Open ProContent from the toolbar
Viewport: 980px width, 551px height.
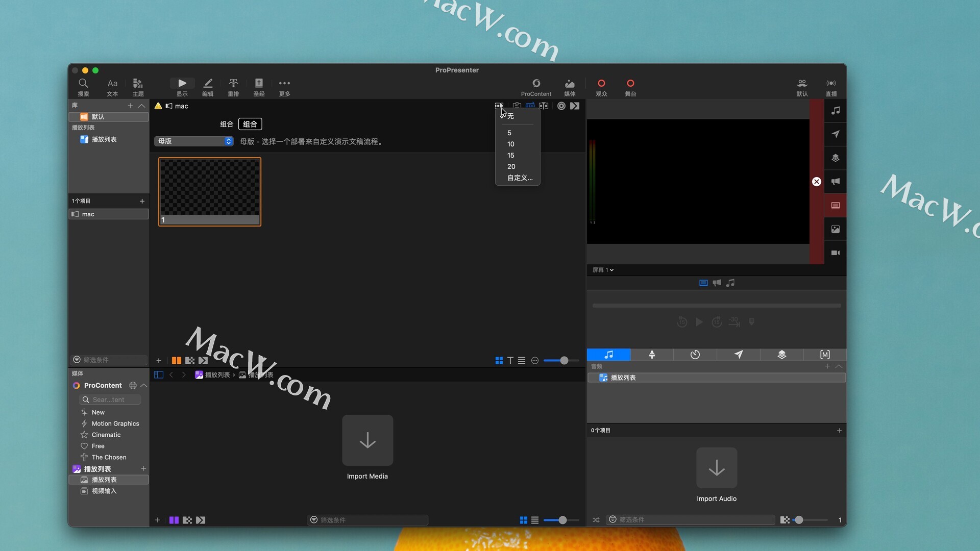(x=536, y=87)
